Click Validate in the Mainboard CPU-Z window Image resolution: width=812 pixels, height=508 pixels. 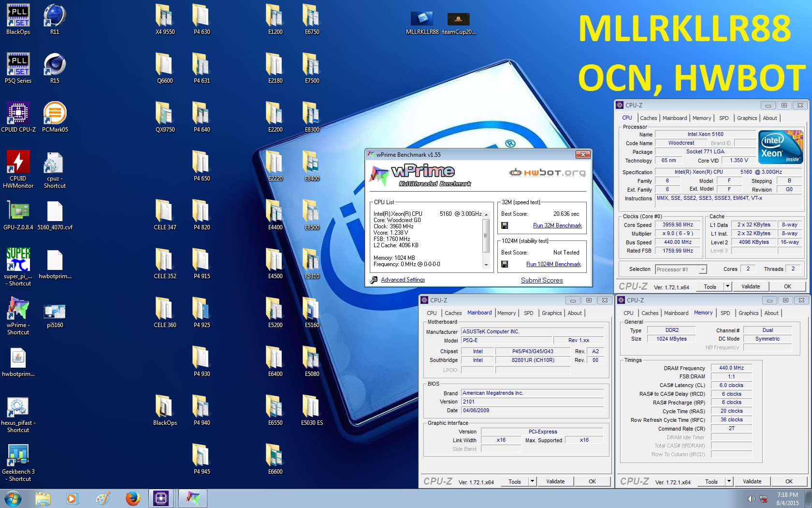pos(555,481)
